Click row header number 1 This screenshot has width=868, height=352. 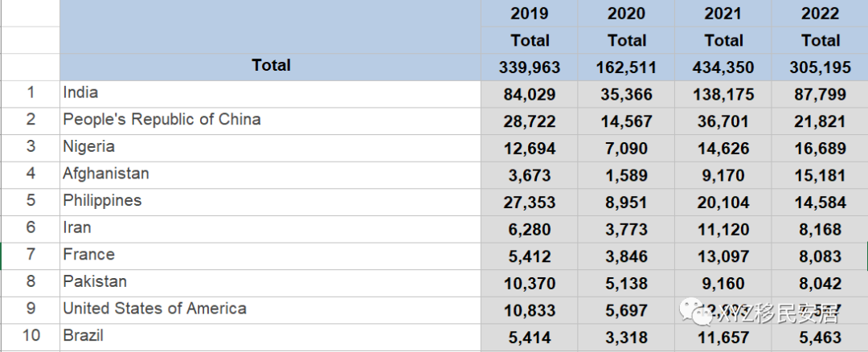pos(31,93)
